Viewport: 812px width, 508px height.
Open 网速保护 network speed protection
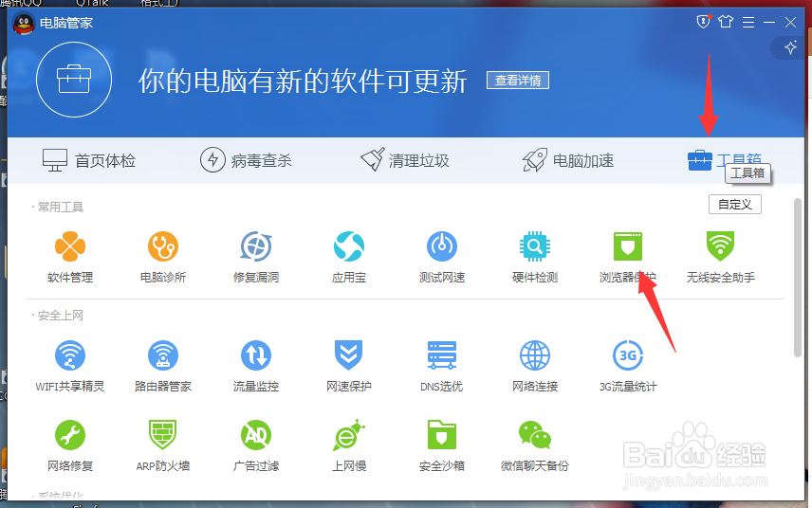tap(348, 366)
